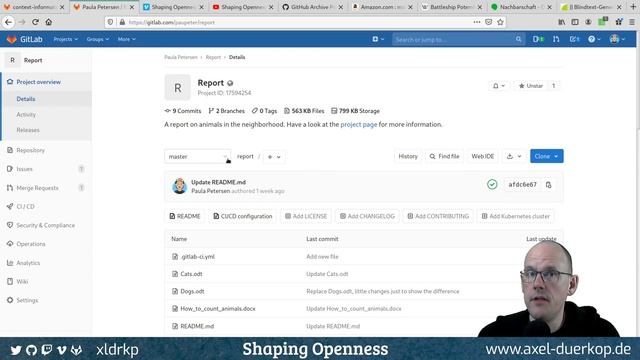The width and height of the screenshot is (640, 360).
Task: Click Add LICENSE button
Action: click(306, 216)
